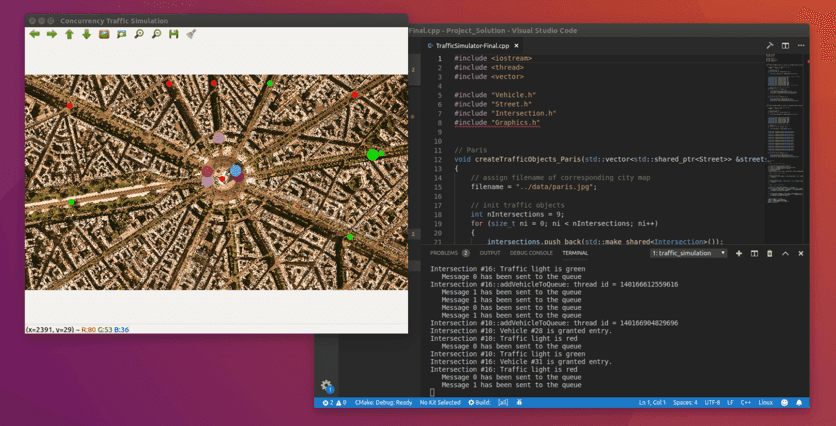Select the TrafficSimulator-Final.cpp editor tab
Viewport: 836px width, 426px height.
coord(471,46)
